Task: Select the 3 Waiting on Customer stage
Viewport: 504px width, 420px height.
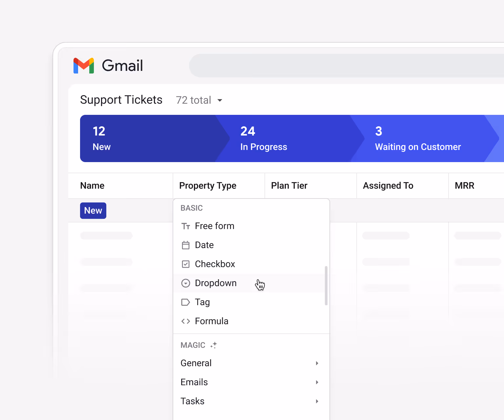Action: coord(425,138)
